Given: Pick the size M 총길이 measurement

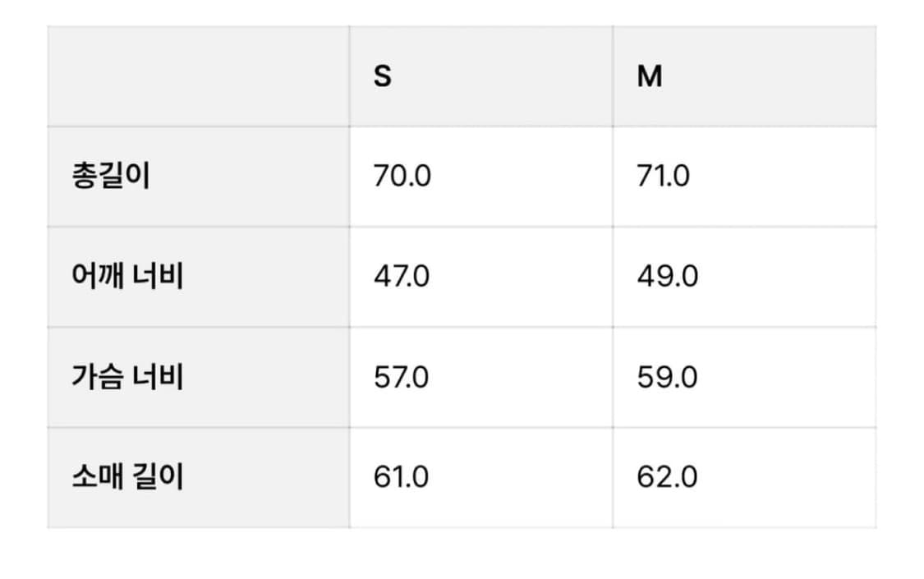Looking at the screenshot, I should click(x=664, y=177).
